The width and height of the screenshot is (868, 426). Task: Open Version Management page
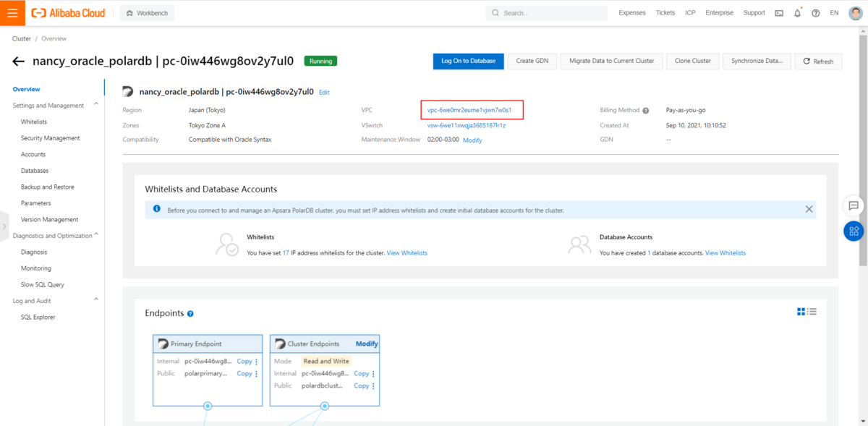49,219
